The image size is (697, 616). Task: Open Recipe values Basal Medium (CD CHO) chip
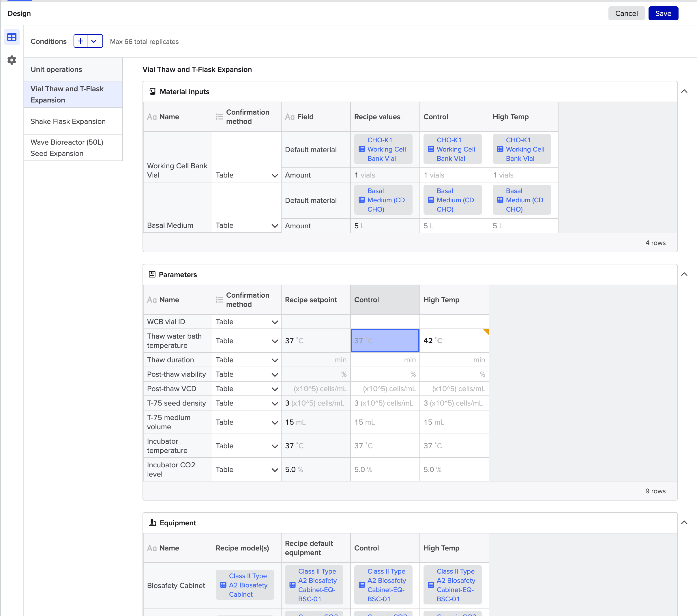383,200
